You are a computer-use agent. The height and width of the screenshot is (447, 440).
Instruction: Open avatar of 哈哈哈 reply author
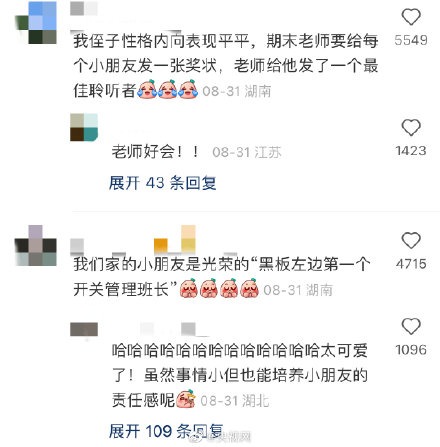click(84, 329)
